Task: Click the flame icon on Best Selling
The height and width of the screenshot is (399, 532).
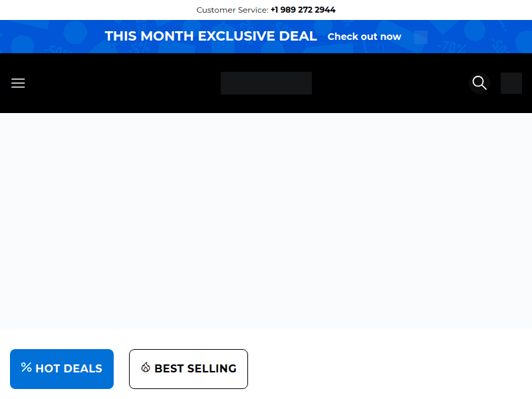Action: point(146,367)
